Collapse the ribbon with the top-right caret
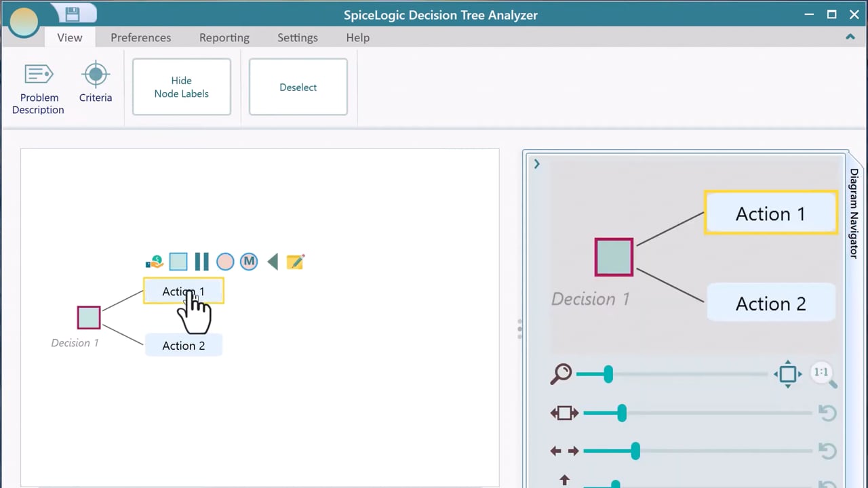 pos(850,37)
